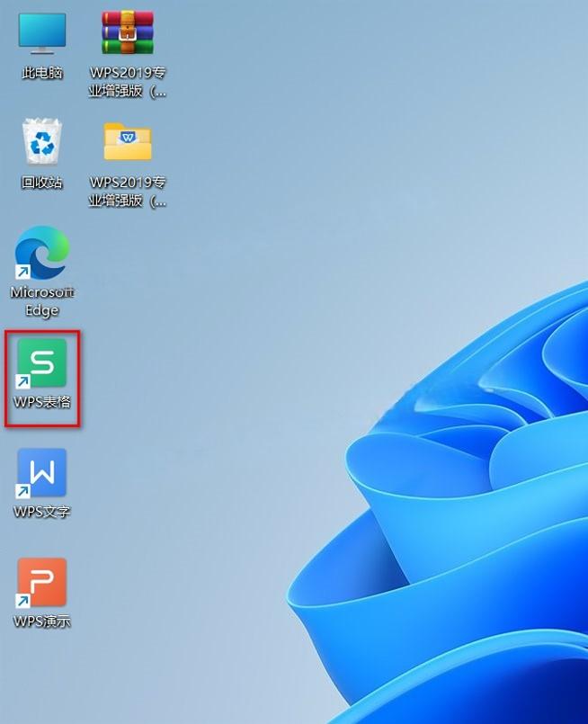Screen dimensions: 588x724
Task: Select the WinRAR archive books icon
Action: click(x=128, y=33)
